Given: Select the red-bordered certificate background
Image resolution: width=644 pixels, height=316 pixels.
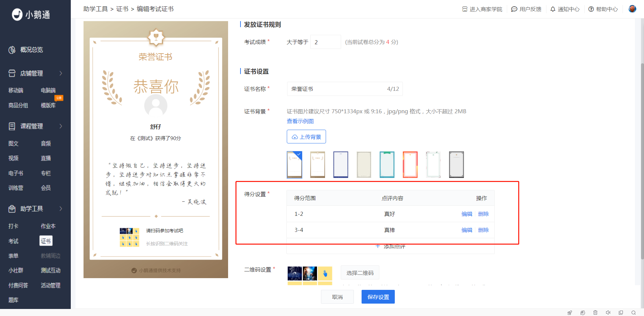Looking at the screenshot, I should point(410,165).
